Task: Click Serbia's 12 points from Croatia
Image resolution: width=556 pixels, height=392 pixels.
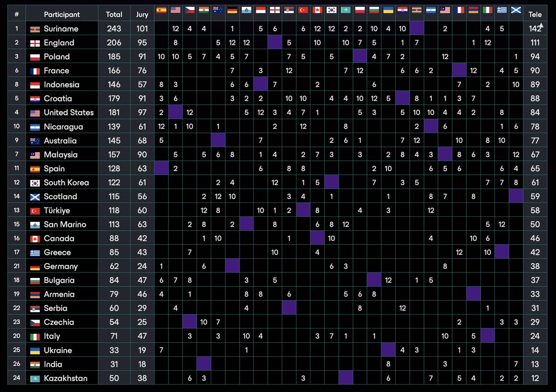Action: pos(402,308)
